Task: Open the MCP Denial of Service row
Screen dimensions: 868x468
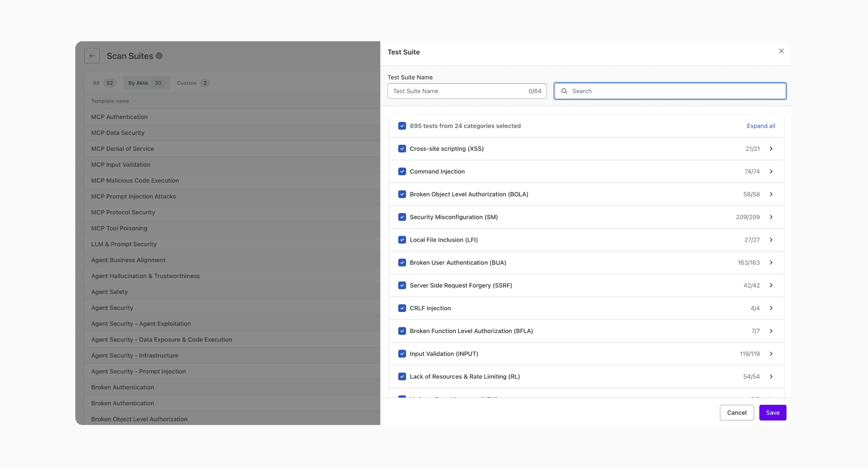Action: point(232,149)
